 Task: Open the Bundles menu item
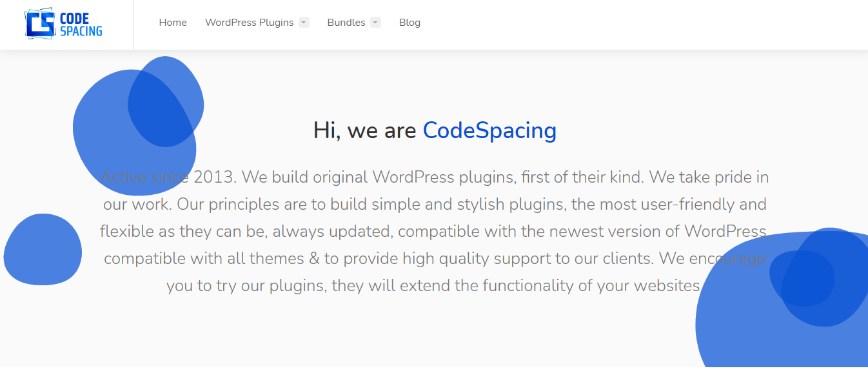[x=346, y=23]
